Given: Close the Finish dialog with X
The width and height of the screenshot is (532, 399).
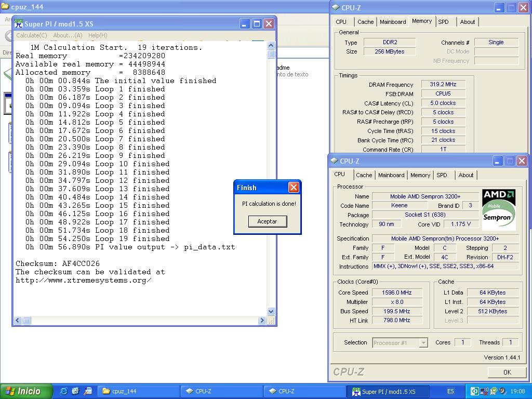Looking at the screenshot, I should coord(294,187).
